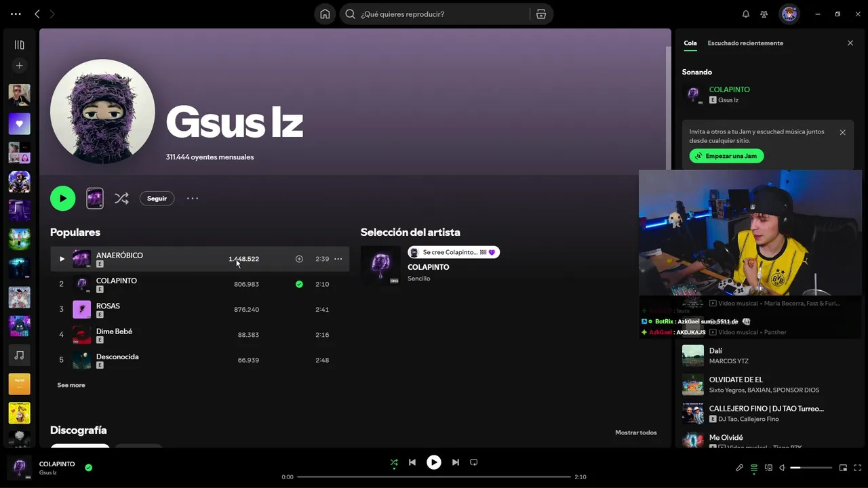This screenshot has height=488, width=868.
Task: Open lyrics microphone icon in player bar
Action: (x=740, y=468)
